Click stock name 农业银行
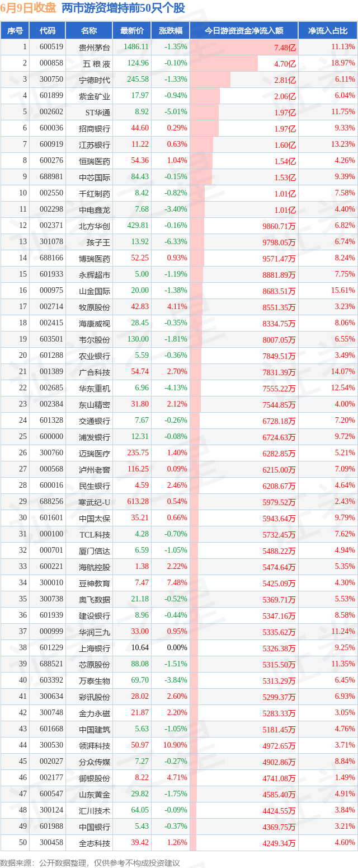The width and height of the screenshot is (358, 868). (x=95, y=356)
